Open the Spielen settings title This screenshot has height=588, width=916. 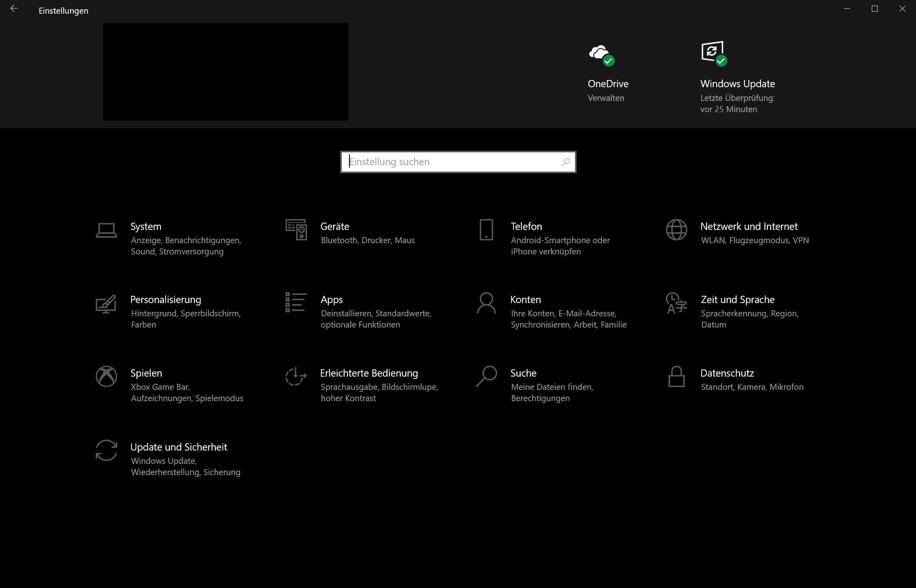(146, 373)
